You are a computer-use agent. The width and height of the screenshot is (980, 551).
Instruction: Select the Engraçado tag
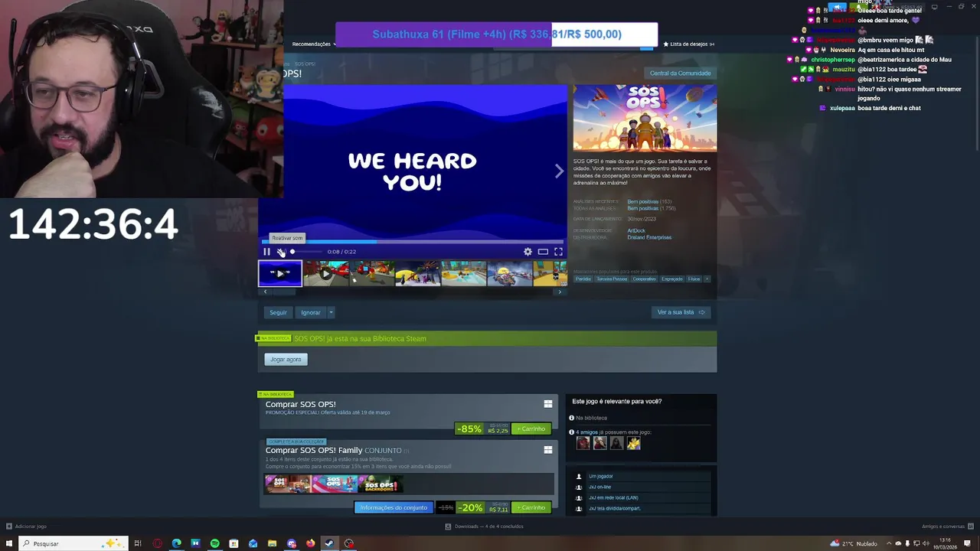coord(672,279)
